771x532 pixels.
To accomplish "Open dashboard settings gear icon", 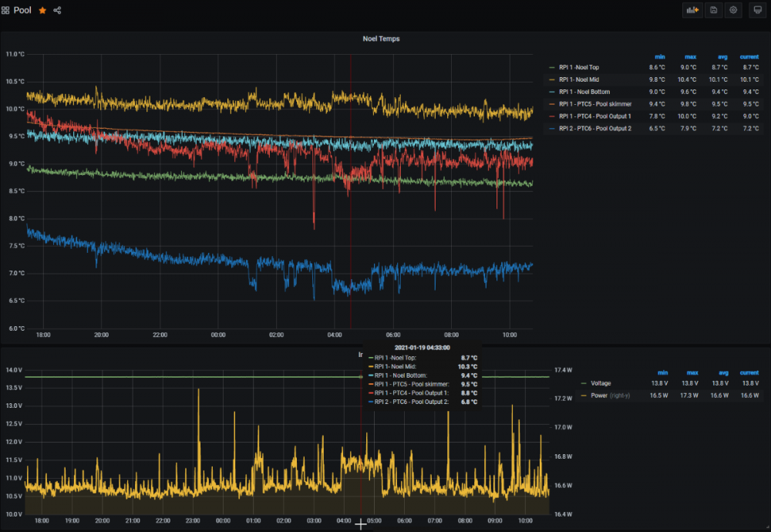I will pos(733,10).
